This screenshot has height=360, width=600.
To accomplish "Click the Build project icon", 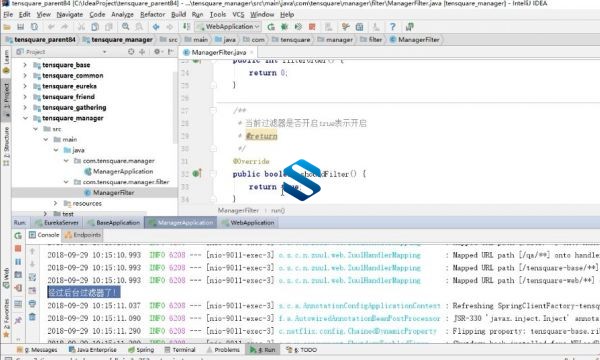I will coord(186,27).
